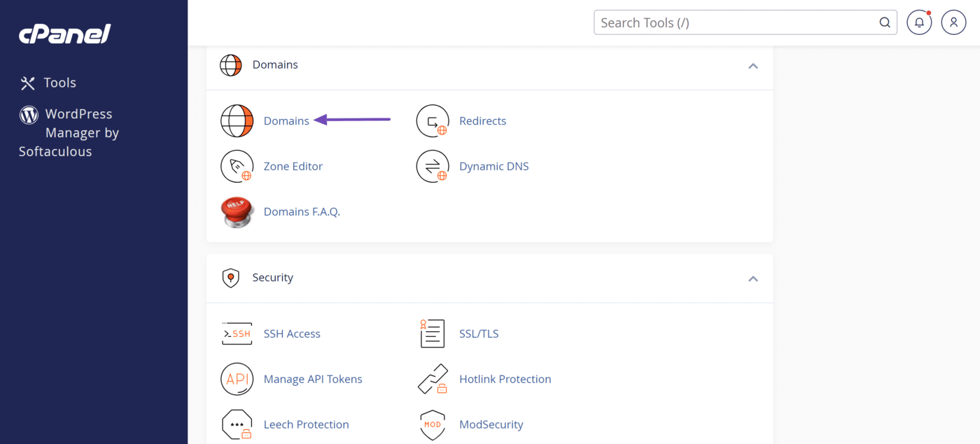Click the Hotlink Protection icon

pos(432,380)
